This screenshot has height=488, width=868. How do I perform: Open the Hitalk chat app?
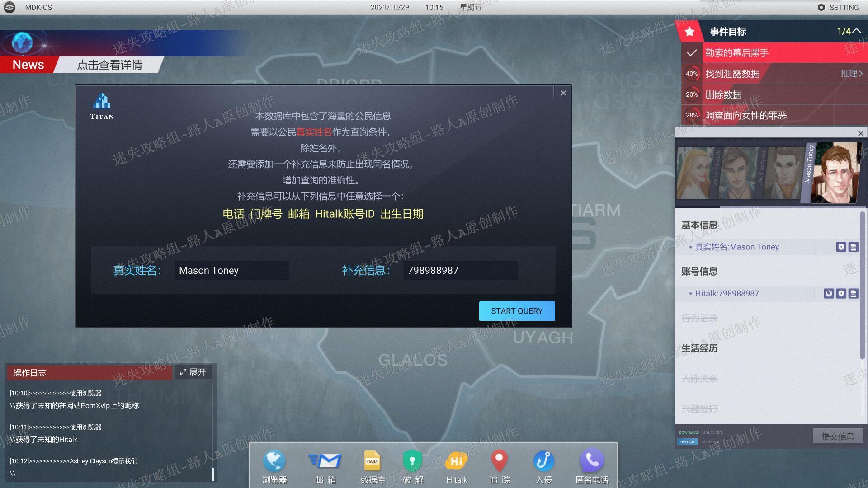[x=457, y=467]
